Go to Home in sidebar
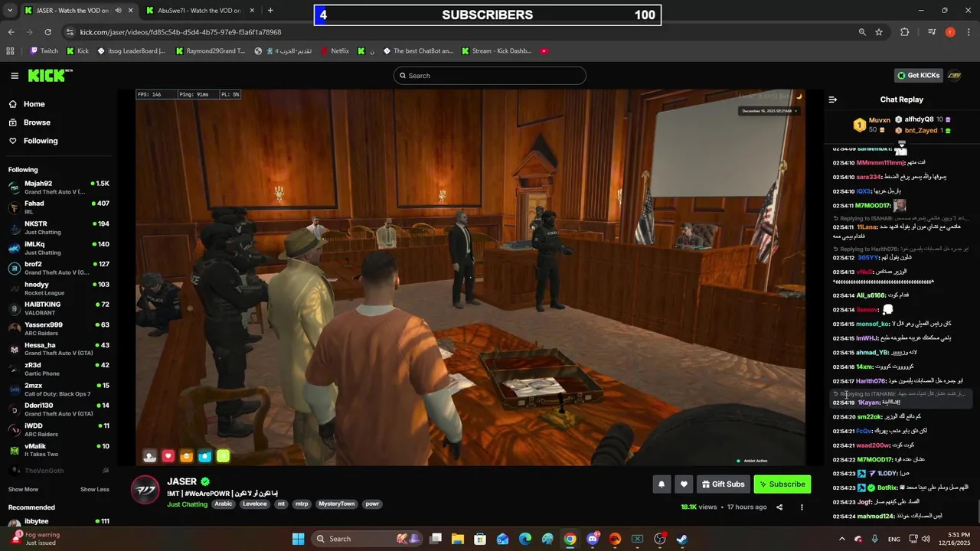The height and width of the screenshot is (551, 980). (x=27, y=104)
